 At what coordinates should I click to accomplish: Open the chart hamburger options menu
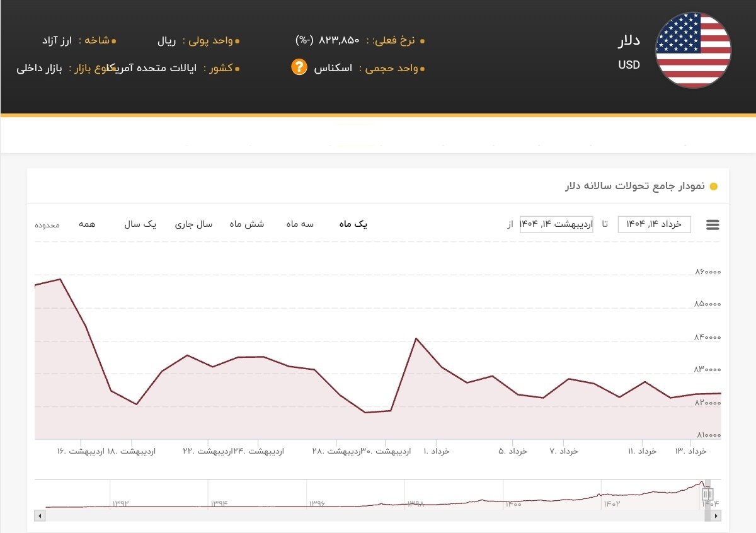pyautogui.click(x=713, y=224)
